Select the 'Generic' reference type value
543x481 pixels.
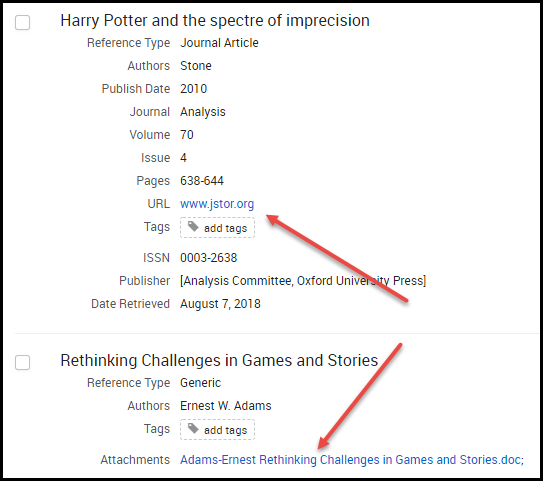[201, 383]
